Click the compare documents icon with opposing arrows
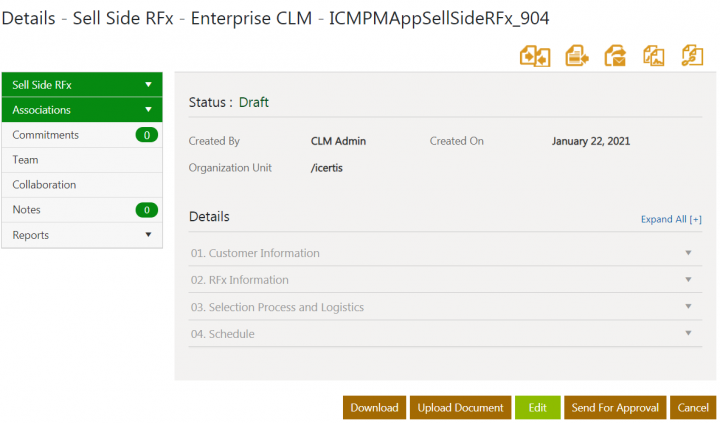The image size is (720, 423). (535, 55)
